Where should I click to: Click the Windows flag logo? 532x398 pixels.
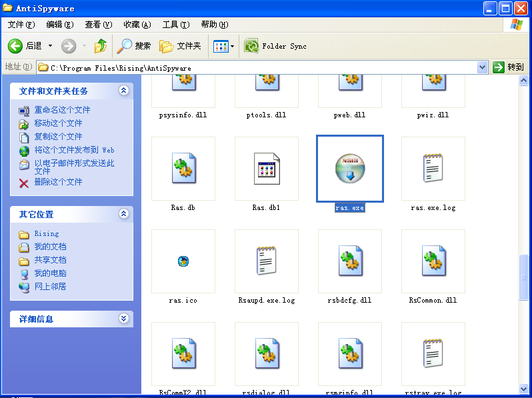point(517,25)
